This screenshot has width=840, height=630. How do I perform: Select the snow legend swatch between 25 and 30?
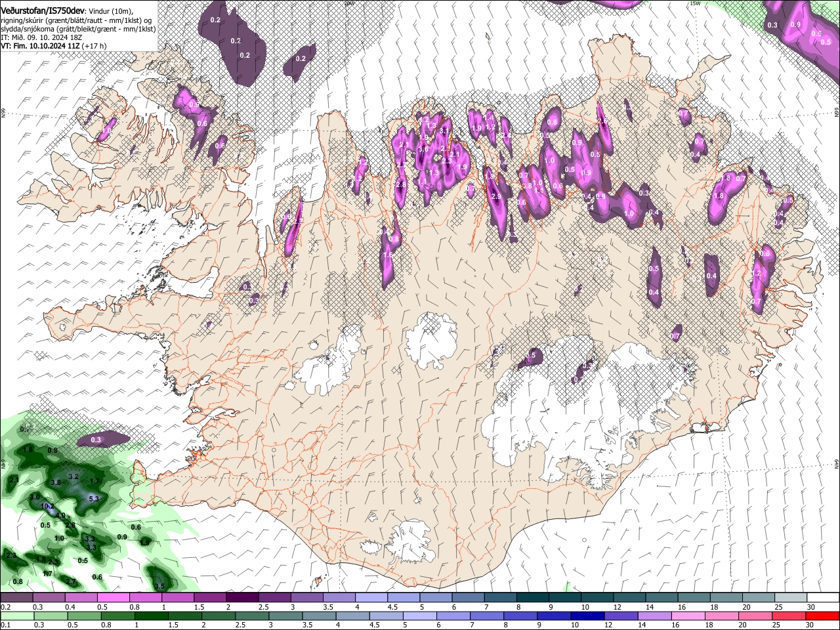click(790, 598)
